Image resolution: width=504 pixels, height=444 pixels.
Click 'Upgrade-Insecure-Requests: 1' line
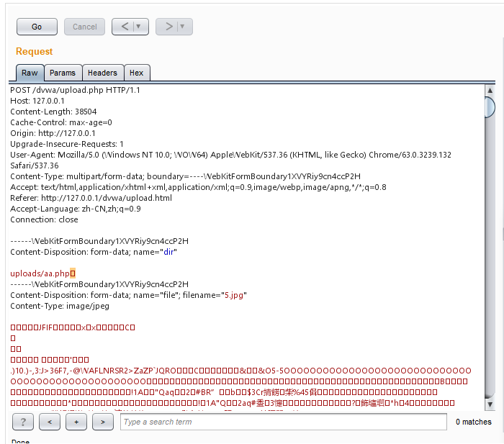67,144
